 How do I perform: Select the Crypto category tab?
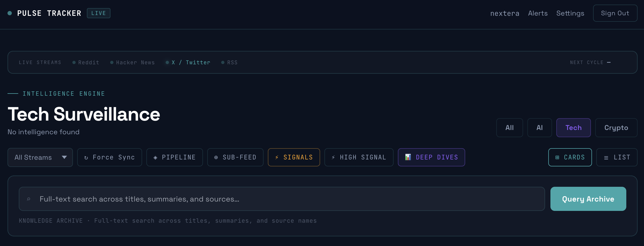[x=616, y=128]
